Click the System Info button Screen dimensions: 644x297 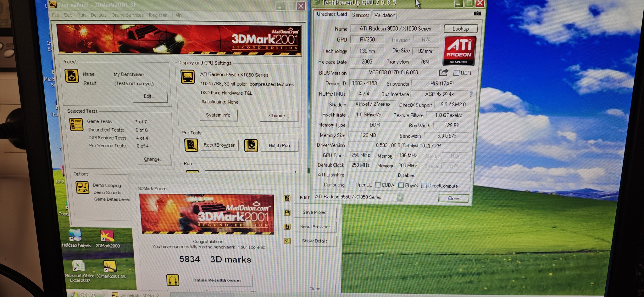[218, 115]
